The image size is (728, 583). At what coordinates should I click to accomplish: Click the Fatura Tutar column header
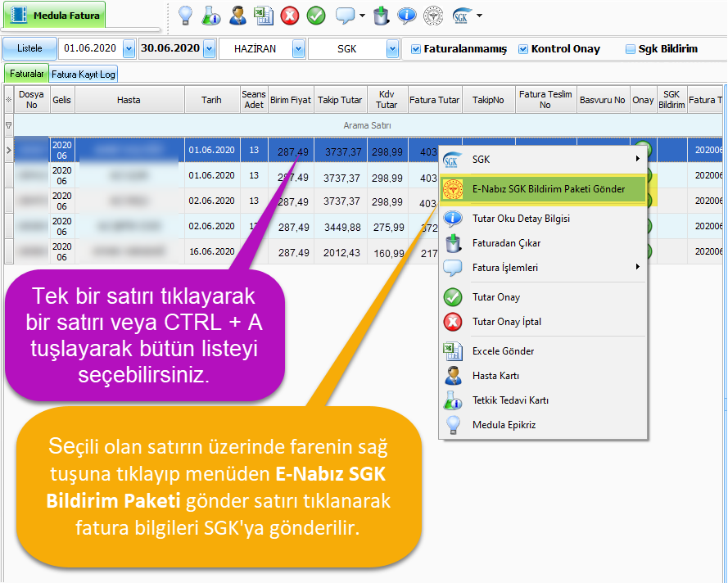click(x=435, y=99)
